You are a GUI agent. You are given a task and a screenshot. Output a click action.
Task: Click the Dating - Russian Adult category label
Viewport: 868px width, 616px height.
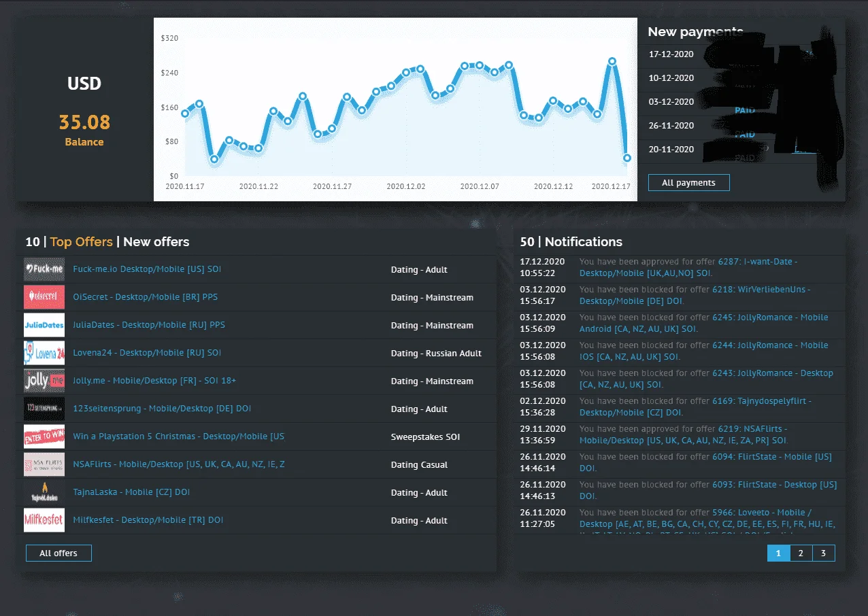(x=436, y=353)
